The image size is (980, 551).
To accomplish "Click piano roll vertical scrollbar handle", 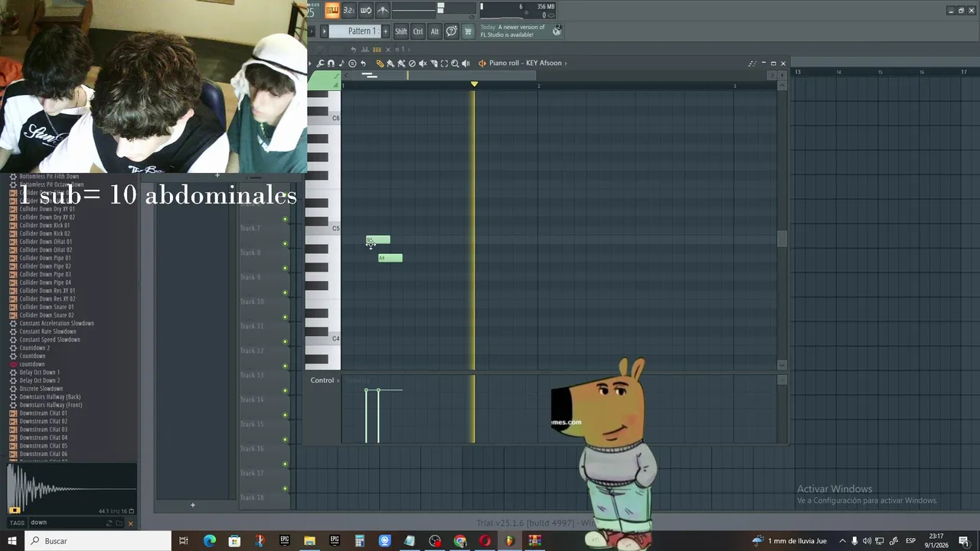I will click(x=782, y=239).
